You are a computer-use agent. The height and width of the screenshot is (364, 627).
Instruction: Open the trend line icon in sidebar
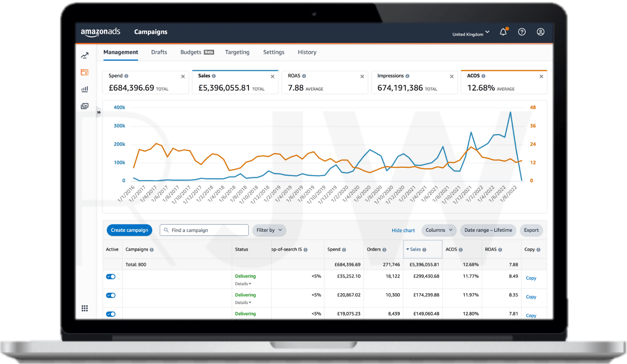point(85,55)
